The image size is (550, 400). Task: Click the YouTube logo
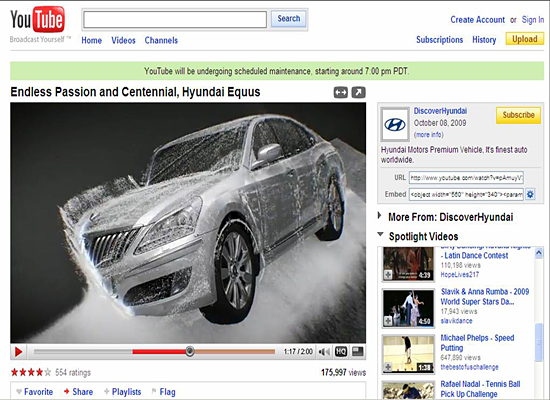(38, 20)
